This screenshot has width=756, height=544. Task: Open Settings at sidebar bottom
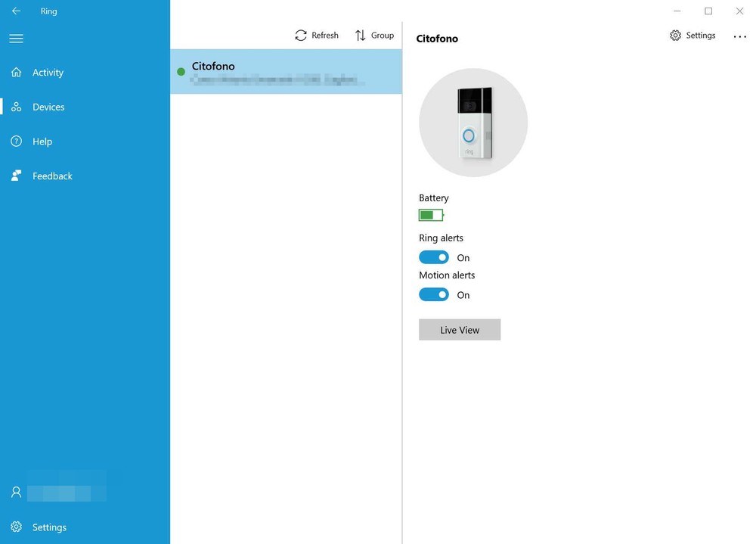pyautogui.click(x=49, y=527)
